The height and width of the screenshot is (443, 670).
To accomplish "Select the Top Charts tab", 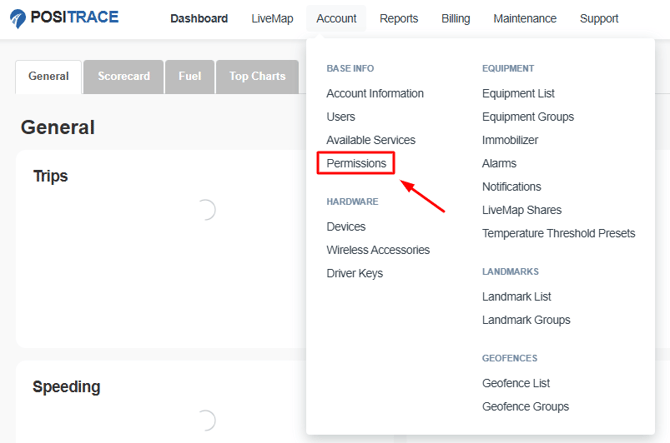I will click(x=257, y=76).
